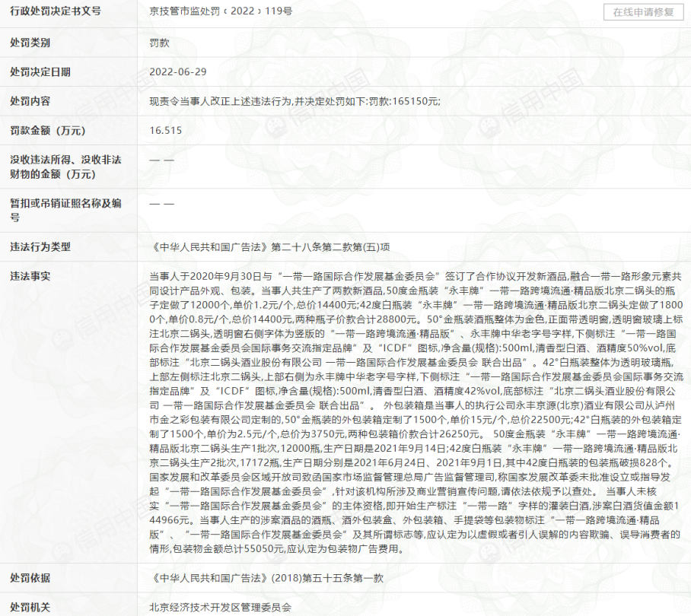Click the 处罚内容 label
This screenshot has width=691, height=616.
(30, 101)
